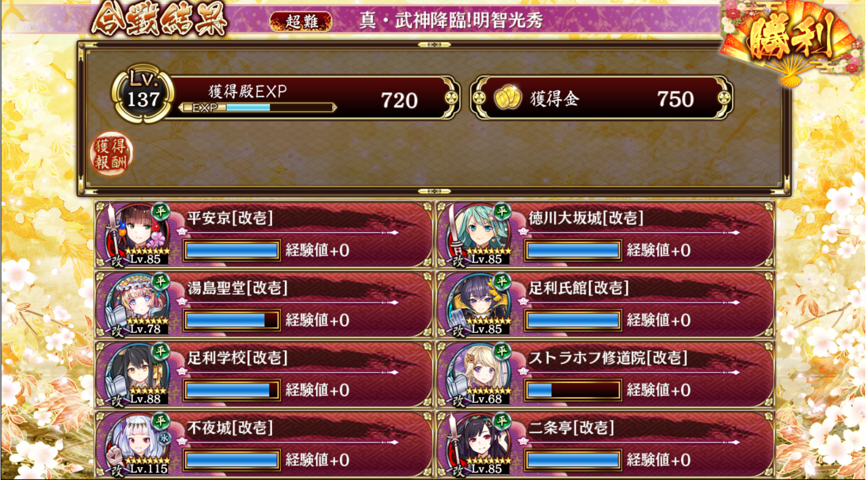868x480 pixels.
Task: Click the green 平 terrain icon on 平安京
Action: (x=161, y=211)
